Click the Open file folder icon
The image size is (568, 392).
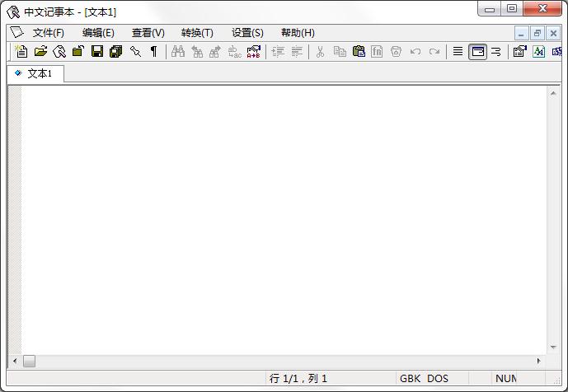(40, 52)
